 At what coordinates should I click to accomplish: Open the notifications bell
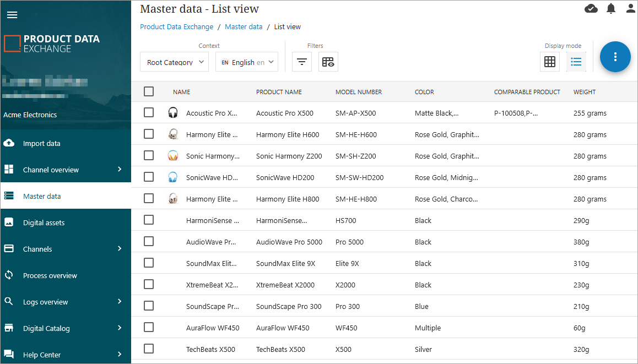611,8
